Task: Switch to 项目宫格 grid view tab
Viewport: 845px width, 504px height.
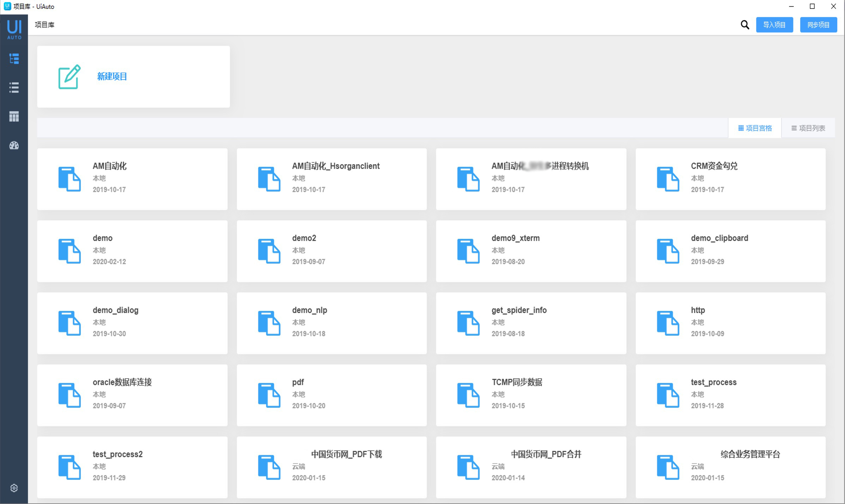Action: 755,128
